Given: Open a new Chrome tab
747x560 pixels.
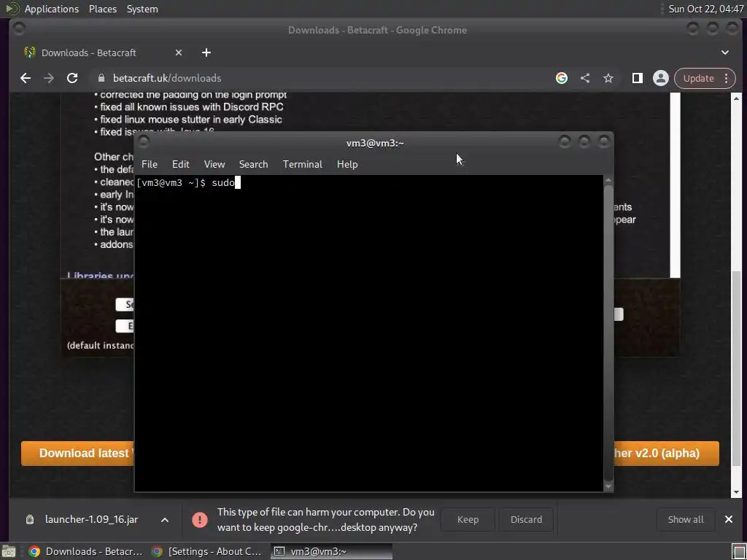Looking at the screenshot, I should point(206,52).
